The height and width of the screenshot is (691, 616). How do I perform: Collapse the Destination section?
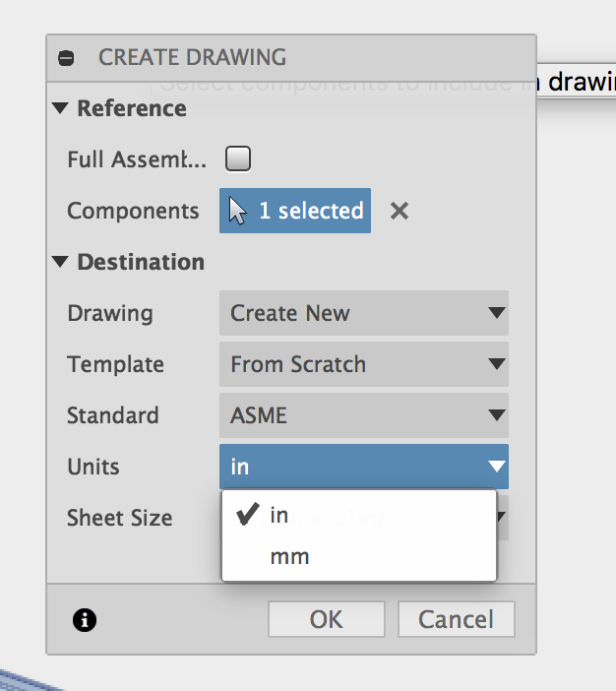click(x=61, y=263)
